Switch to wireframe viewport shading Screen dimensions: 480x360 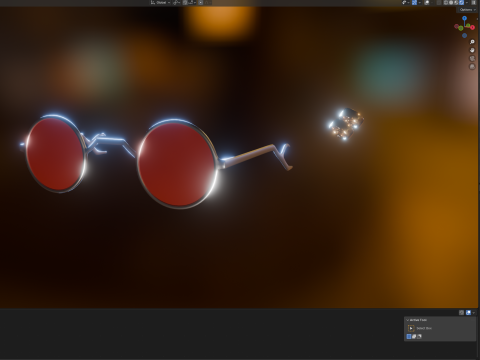click(x=446, y=2)
